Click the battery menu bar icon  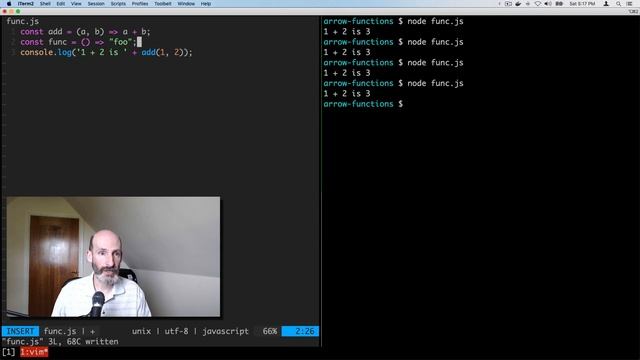click(x=559, y=4)
